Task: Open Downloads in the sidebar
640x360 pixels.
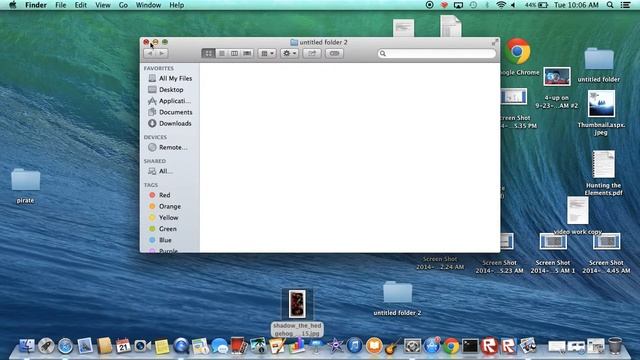Action: tap(170, 123)
